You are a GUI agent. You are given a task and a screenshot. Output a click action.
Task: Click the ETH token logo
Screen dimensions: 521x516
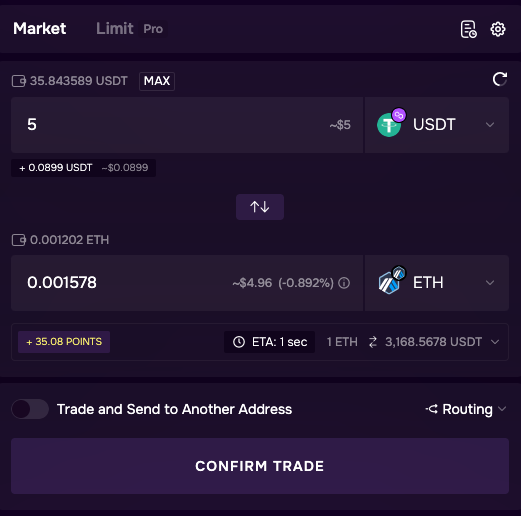[391, 280]
